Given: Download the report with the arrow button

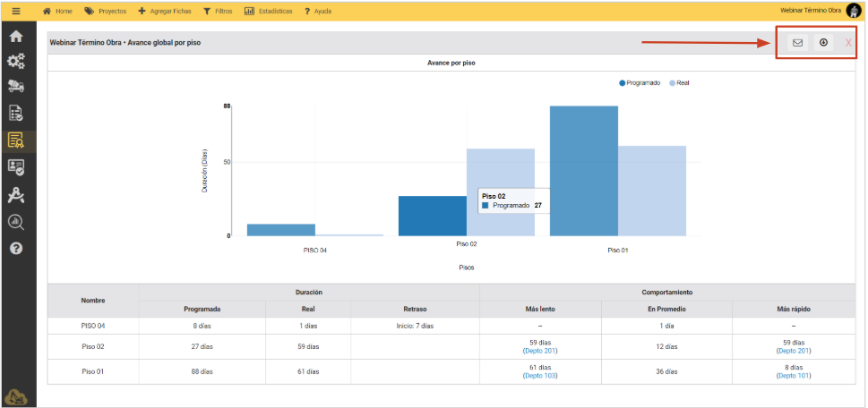Looking at the screenshot, I should tap(823, 43).
